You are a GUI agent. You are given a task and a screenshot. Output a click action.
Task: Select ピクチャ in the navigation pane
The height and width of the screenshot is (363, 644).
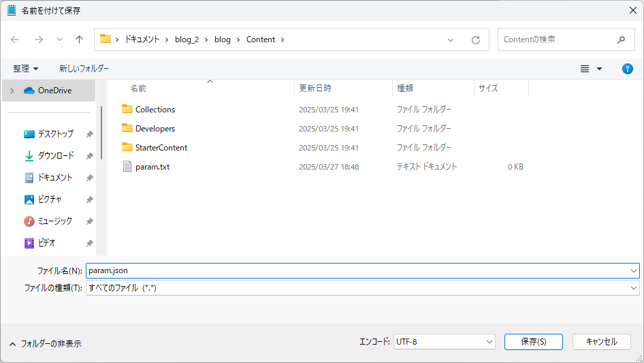(x=50, y=200)
